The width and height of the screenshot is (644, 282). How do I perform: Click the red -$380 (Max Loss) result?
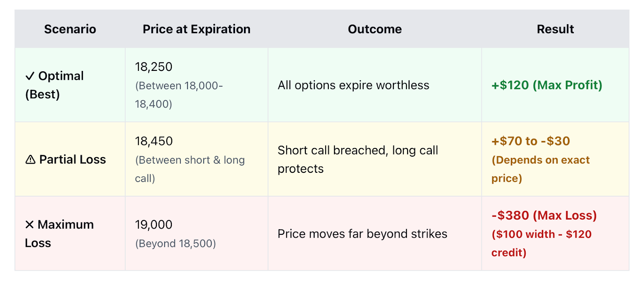(x=544, y=216)
